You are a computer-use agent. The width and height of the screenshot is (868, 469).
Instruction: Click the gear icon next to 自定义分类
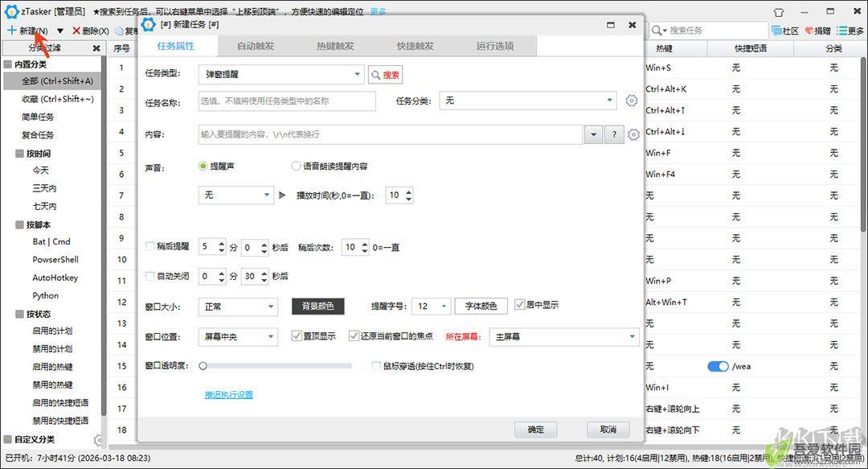coord(98,439)
